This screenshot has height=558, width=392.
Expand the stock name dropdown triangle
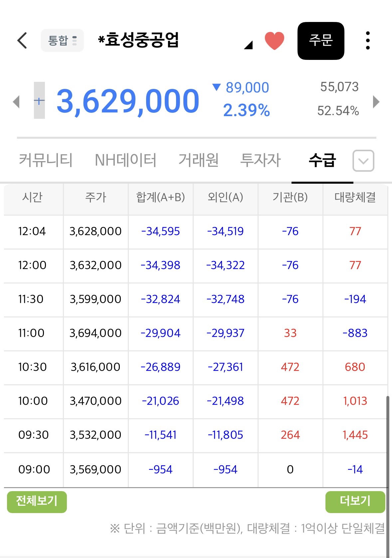pyautogui.click(x=248, y=45)
